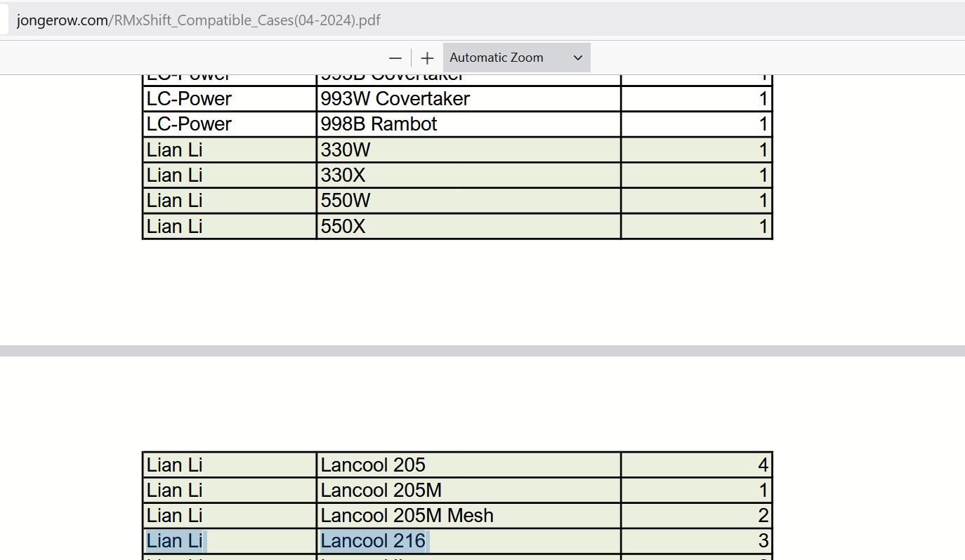Select the Lian Li cell beside 330W
Screen dimensions: 965x560
230,149
